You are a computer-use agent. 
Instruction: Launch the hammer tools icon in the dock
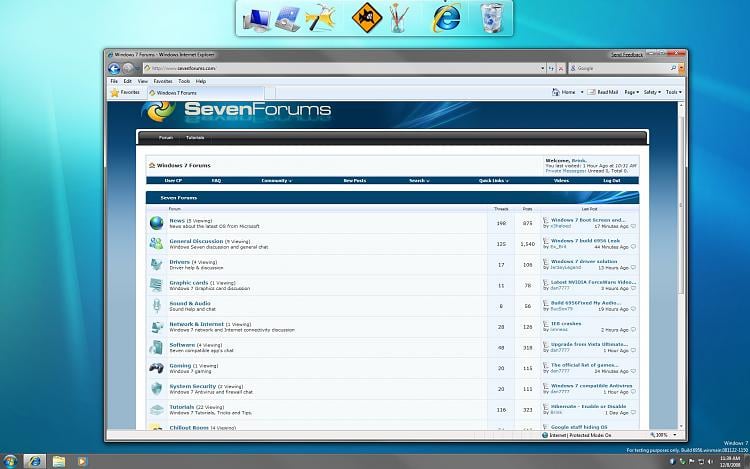tap(320, 18)
